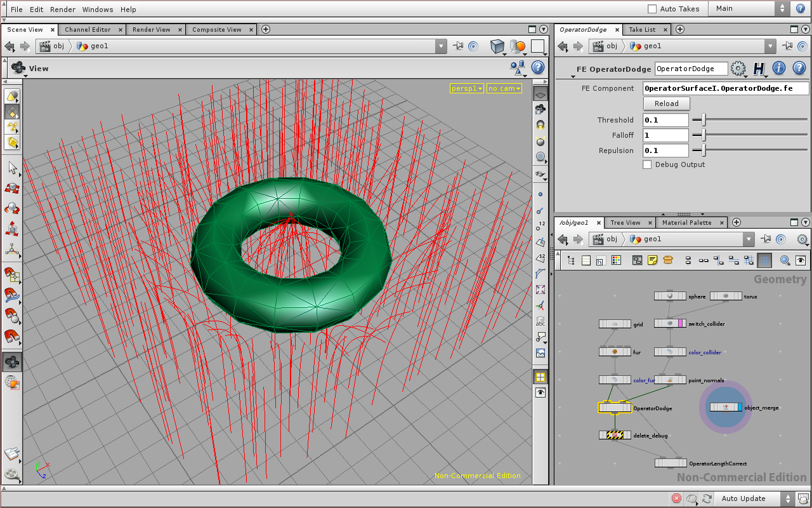Switch to the Composite View tab
The height and width of the screenshot is (508, 812).
pos(217,29)
